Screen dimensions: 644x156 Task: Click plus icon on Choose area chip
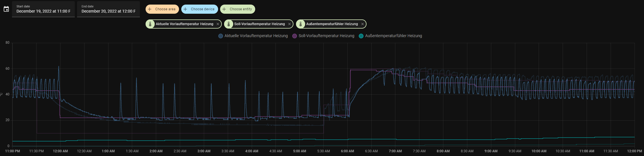click(x=150, y=9)
